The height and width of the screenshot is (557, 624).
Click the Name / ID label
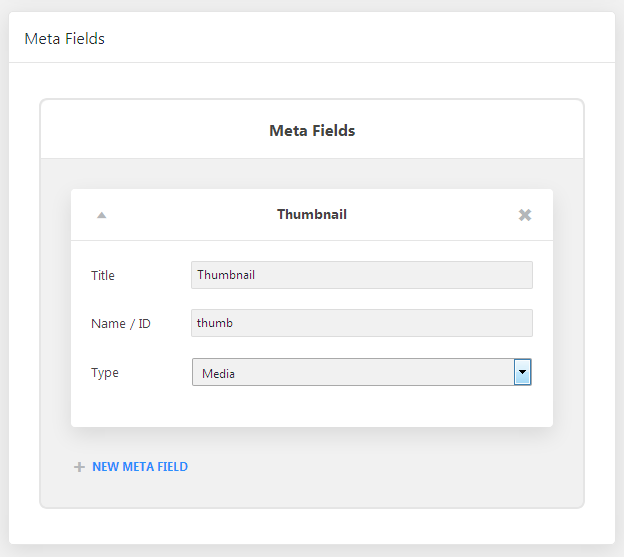pos(121,323)
